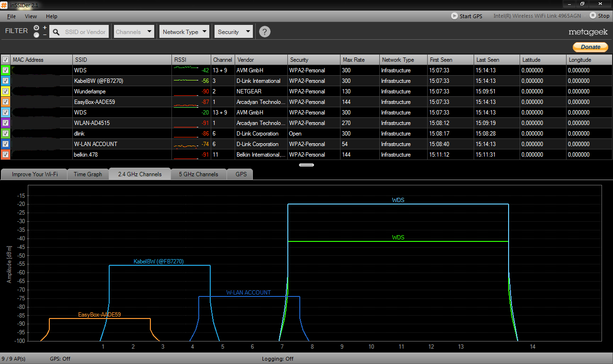Viewport: 613px width, 364px height.
Task: Uncheck the WDS row with RSSI -42
Action: (x=5, y=70)
